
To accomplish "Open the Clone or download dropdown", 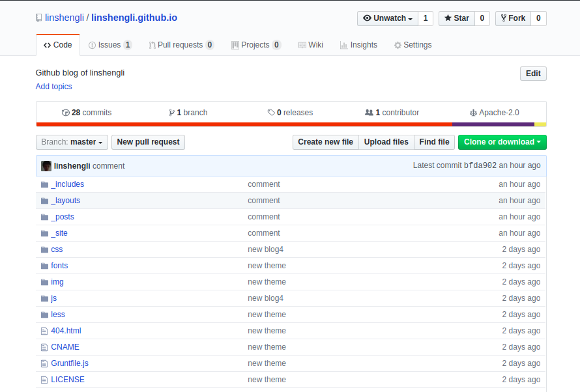I will click(502, 142).
